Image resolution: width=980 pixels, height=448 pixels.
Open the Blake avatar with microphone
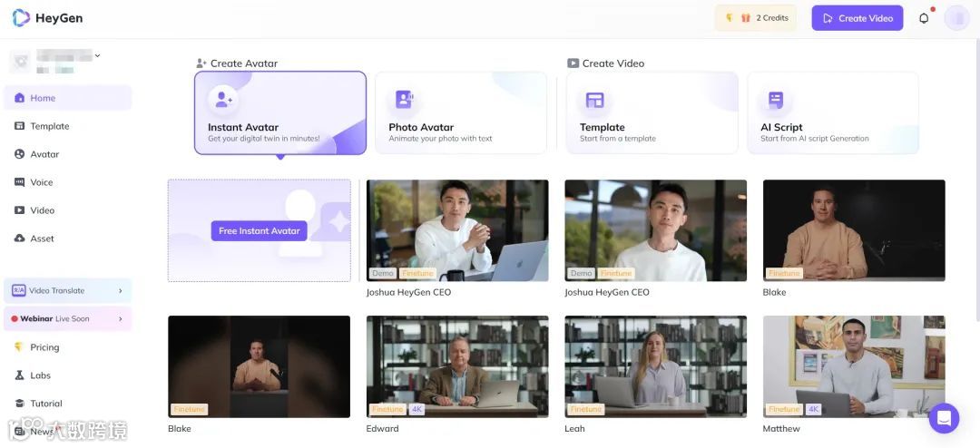point(259,366)
